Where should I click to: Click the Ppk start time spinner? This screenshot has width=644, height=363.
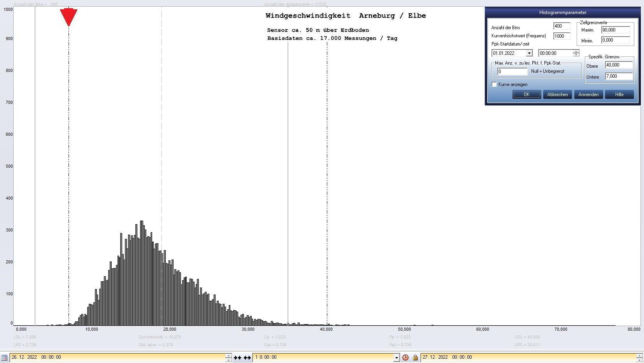[576, 53]
